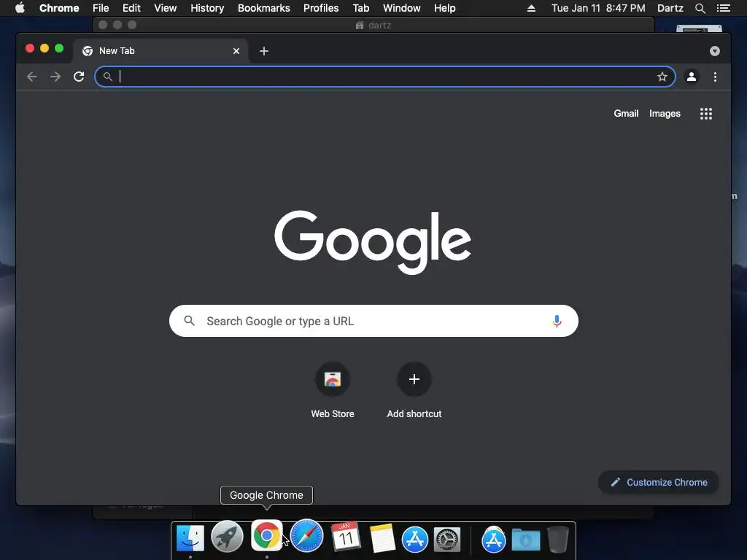Open Spotlight search in the menu bar

[x=700, y=8]
